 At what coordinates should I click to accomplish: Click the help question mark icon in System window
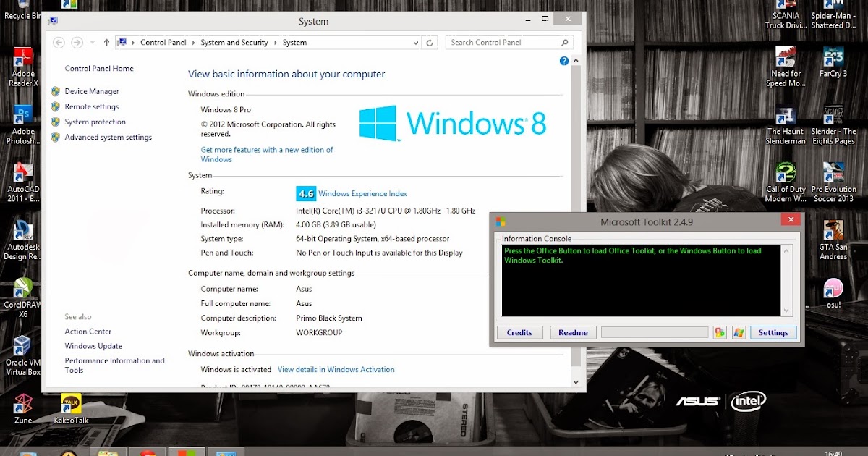(x=564, y=62)
